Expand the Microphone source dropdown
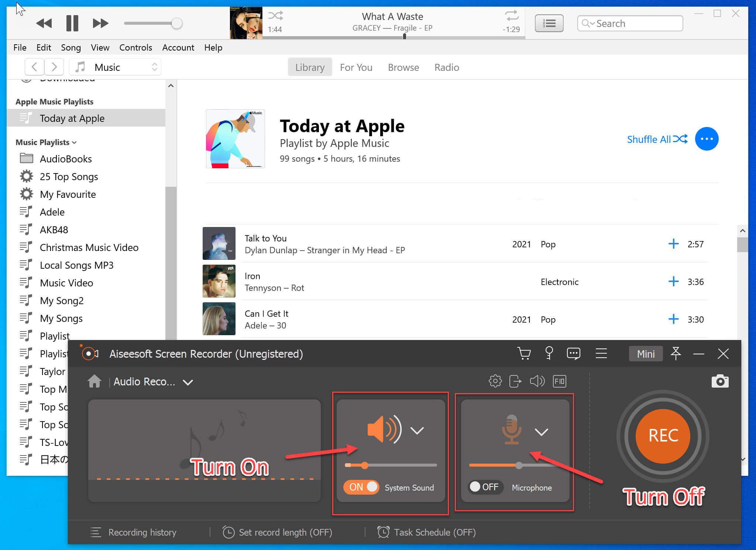756x550 pixels. tap(541, 432)
